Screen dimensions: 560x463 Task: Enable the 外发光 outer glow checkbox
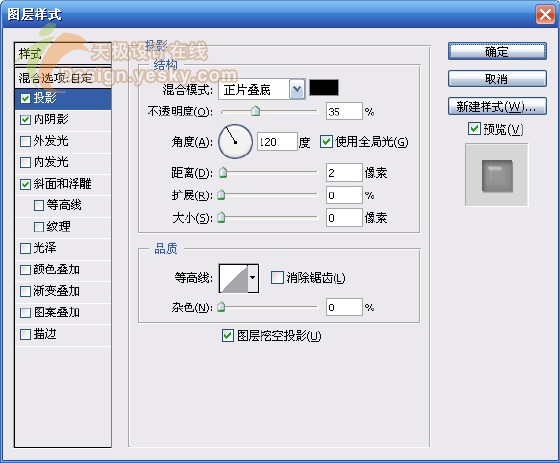(x=25, y=141)
